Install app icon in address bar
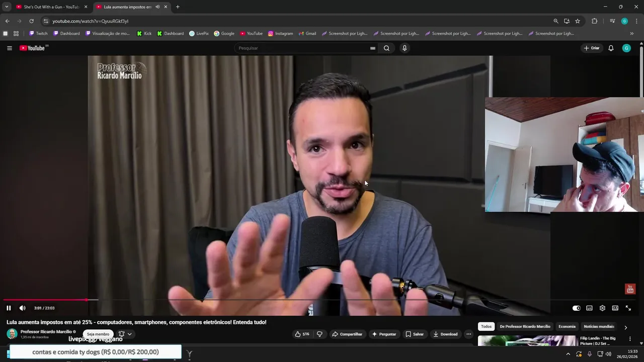Screen dimensions: 644x362 [567, 21]
